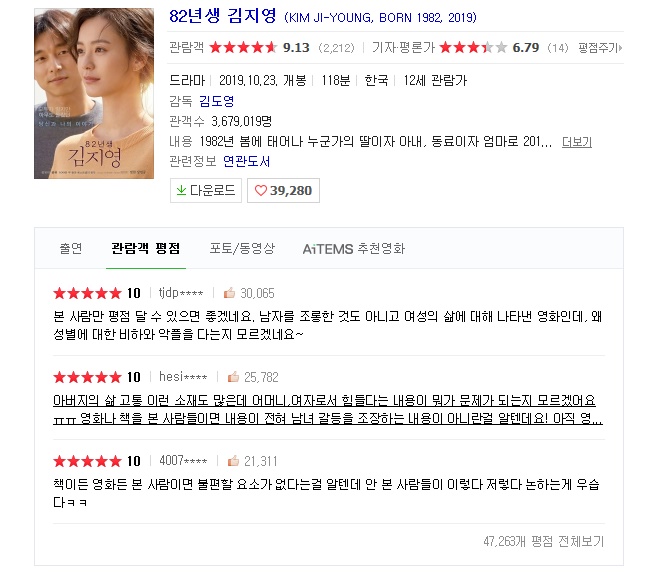Click critic rating stars next to 6.79
This screenshot has width=659, height=573.
click(473, 48)
